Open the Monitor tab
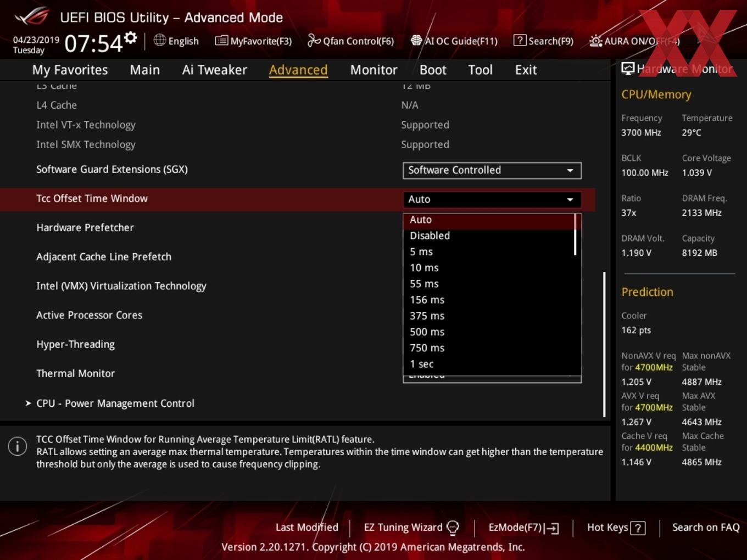This screenshot has width=747, height=560. coord(374,70)
